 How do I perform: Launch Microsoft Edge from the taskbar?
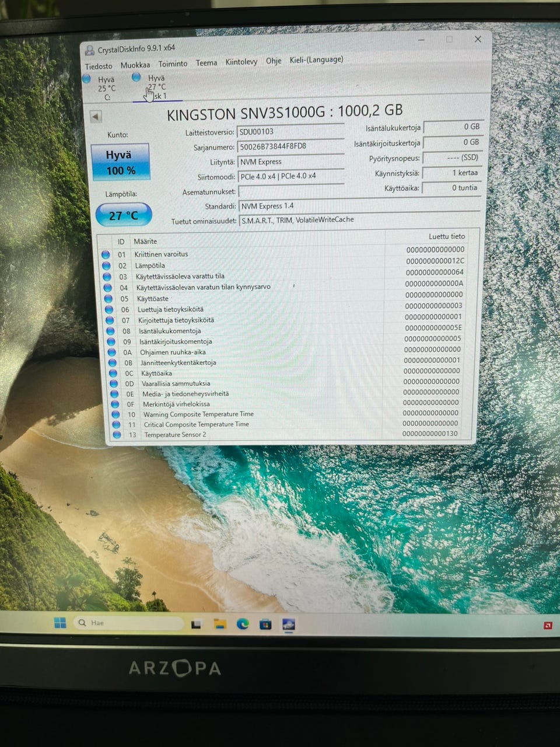coord(243,624)
